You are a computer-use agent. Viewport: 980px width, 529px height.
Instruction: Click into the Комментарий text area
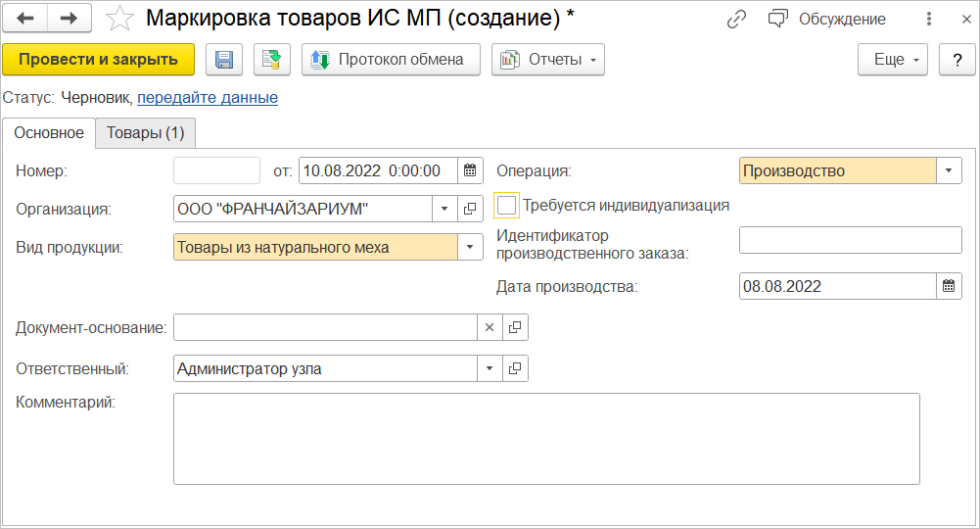545,438
